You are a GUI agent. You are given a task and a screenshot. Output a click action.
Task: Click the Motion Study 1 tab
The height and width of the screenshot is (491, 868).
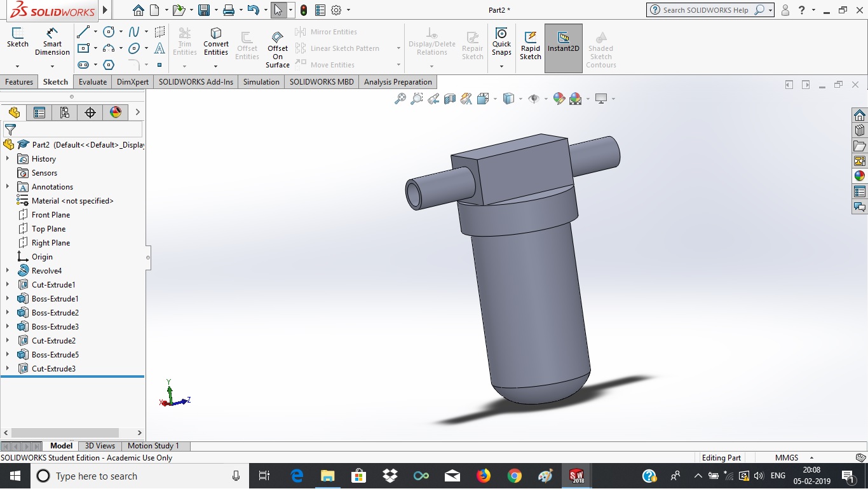point(153,446)
